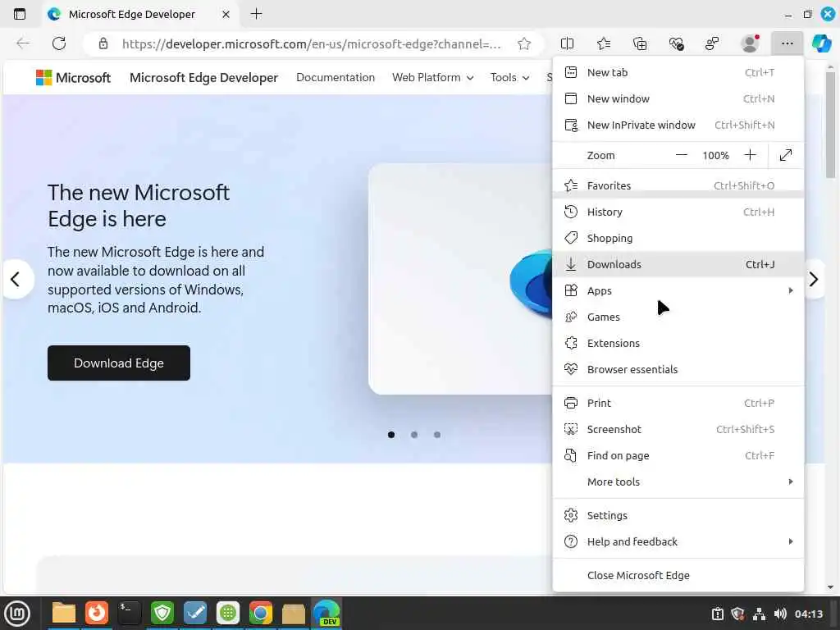The image size is (840, 630).
Task: Open Extensions from the menu
Action: pos(678,343)
